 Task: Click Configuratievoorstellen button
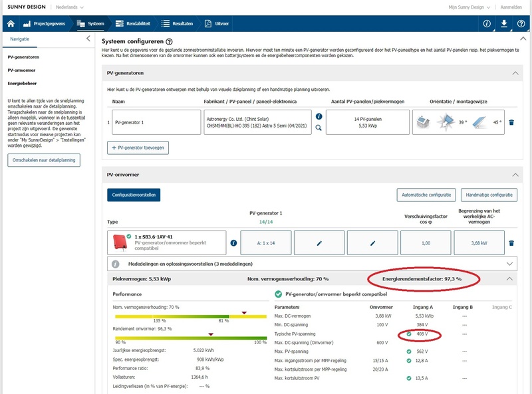tap(134, 195)
